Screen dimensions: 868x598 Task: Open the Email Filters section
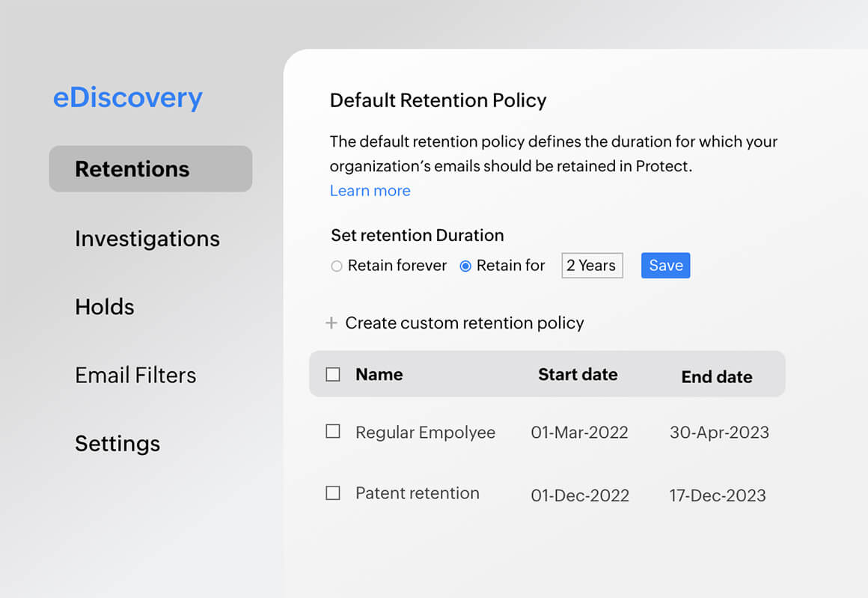135,375
